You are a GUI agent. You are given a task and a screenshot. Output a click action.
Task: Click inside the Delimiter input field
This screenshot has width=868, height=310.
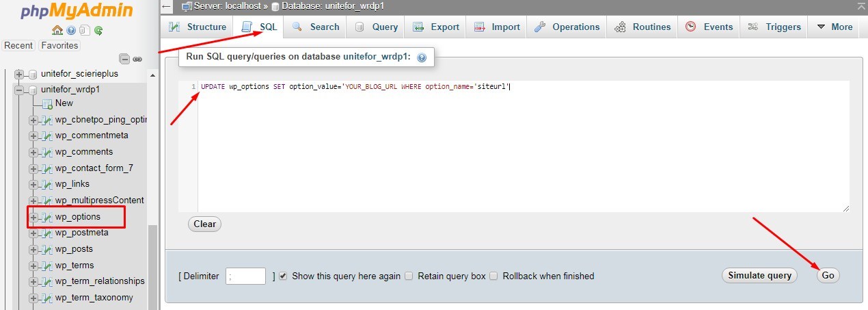245,276
